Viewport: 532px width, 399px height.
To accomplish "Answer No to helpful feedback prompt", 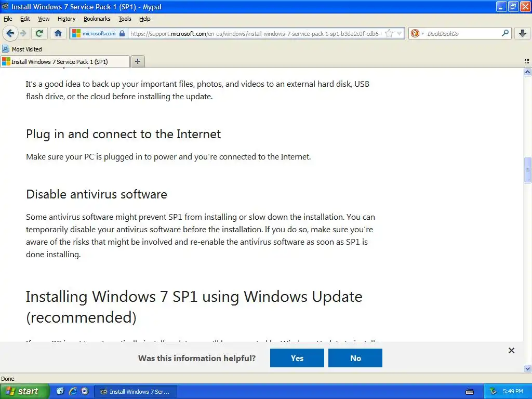I will click(355, 358).
